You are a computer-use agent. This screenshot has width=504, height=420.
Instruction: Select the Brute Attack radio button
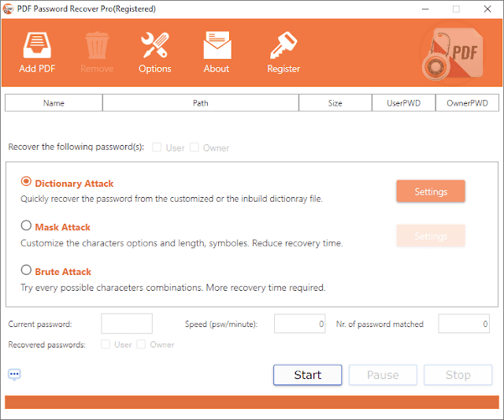(26, 269)
